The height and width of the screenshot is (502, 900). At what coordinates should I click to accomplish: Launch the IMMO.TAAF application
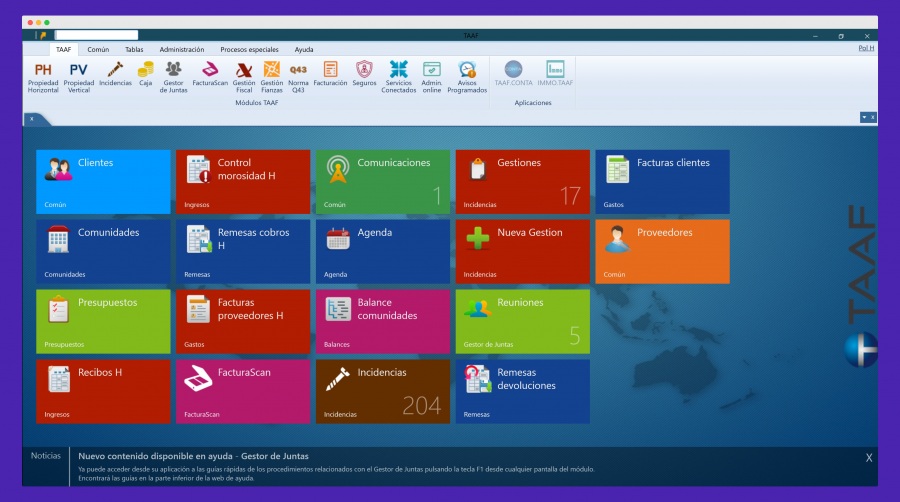pyautogui.click(x=555, y=74)
